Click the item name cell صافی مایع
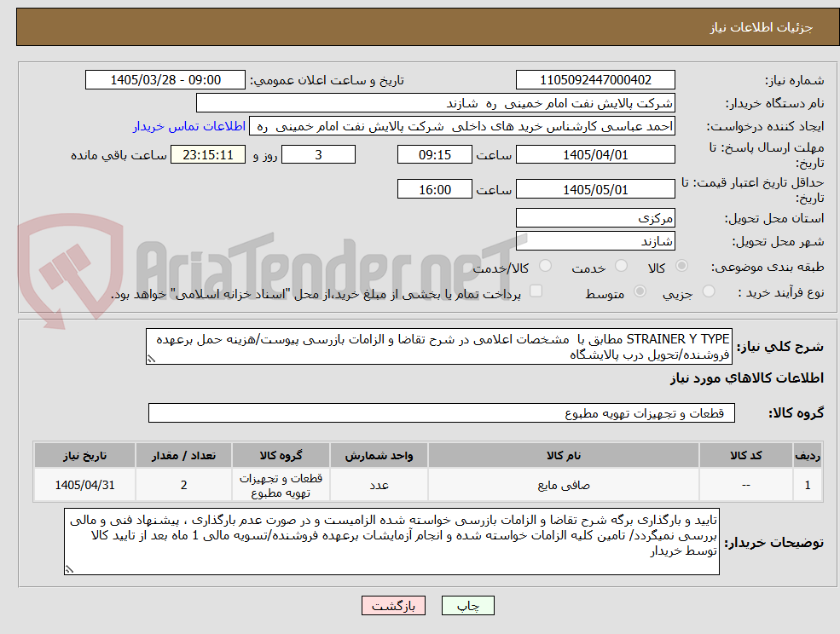This screenshot has width=840, height=634. pyautogui.click(x=563, y=485)
